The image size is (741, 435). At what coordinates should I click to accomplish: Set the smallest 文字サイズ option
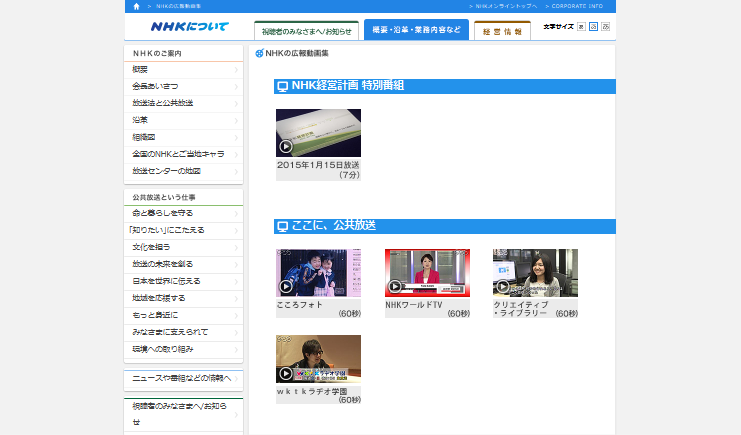click(x=581, y=26)
